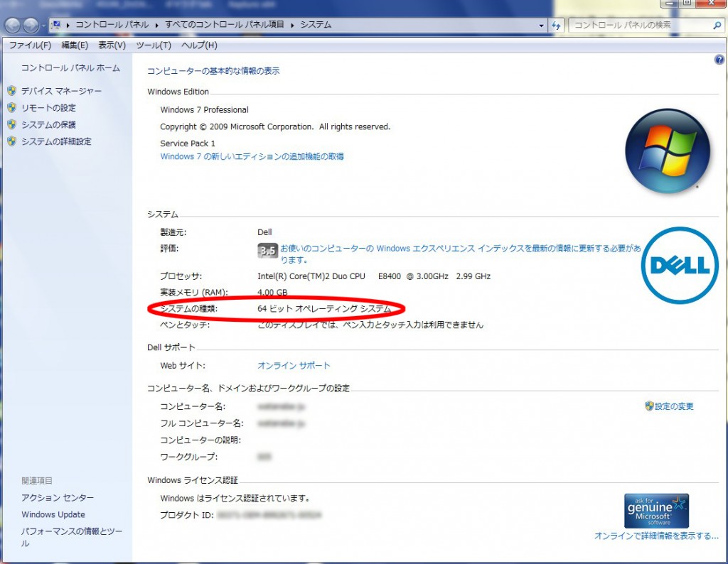The width and height of the screenshot is (728, 564).
Task: Click Windows はライセンス認証されています text
Action: pos(235,498)
